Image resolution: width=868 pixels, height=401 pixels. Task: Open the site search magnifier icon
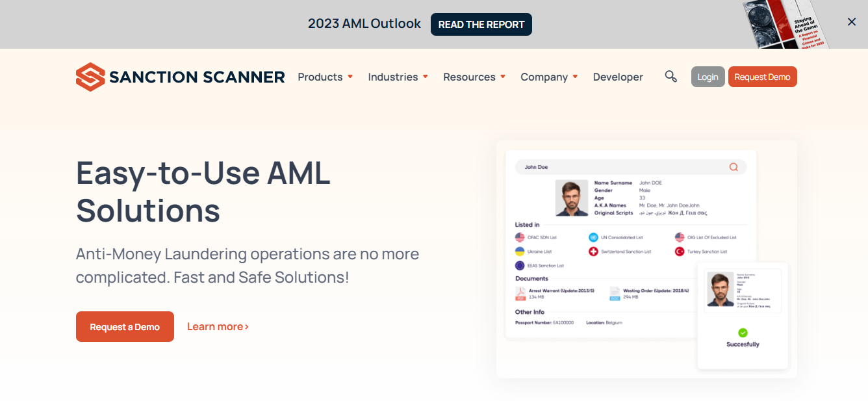tap(671, 77)
